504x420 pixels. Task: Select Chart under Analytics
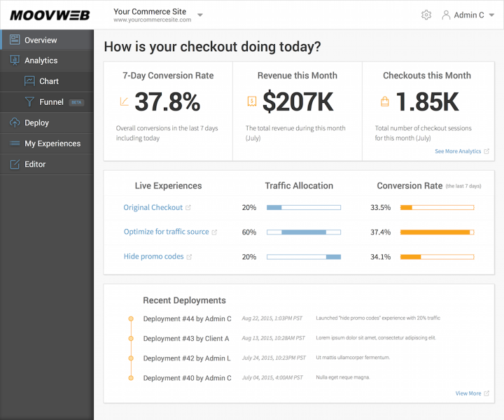click(x=48, y=81)
